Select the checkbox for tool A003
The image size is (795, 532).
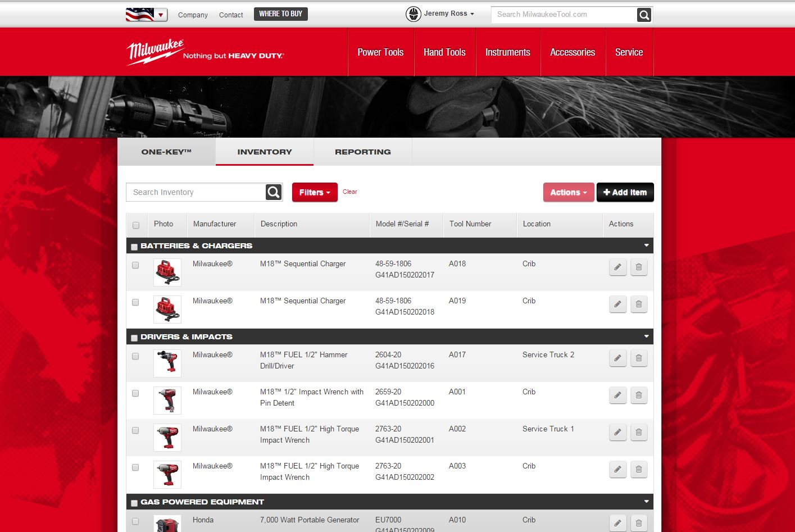tap(135, 467)
